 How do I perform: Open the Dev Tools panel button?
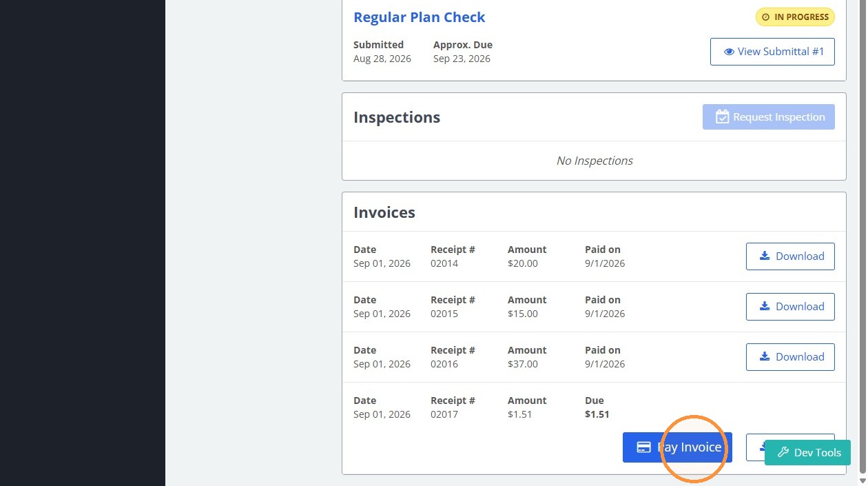807,453
